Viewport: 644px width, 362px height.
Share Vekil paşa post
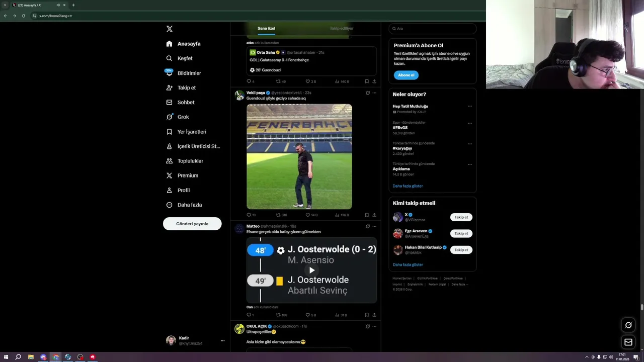(374, 215)
